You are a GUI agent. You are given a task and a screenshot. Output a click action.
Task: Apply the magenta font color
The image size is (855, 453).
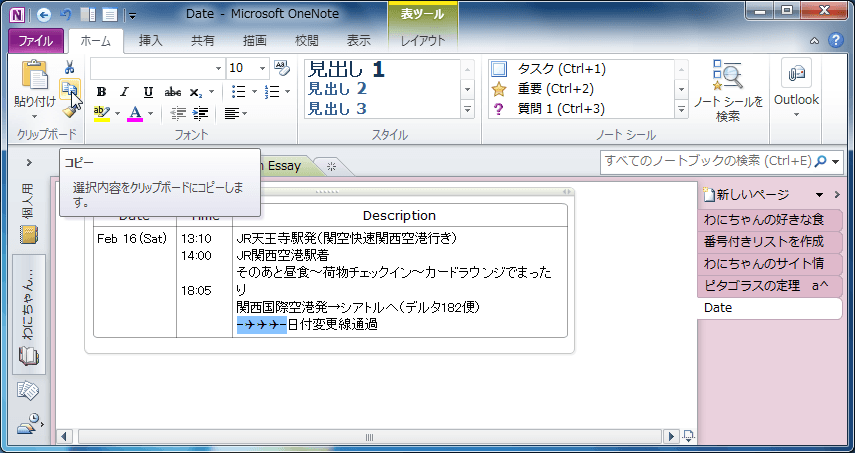click(x=135, y=113)
